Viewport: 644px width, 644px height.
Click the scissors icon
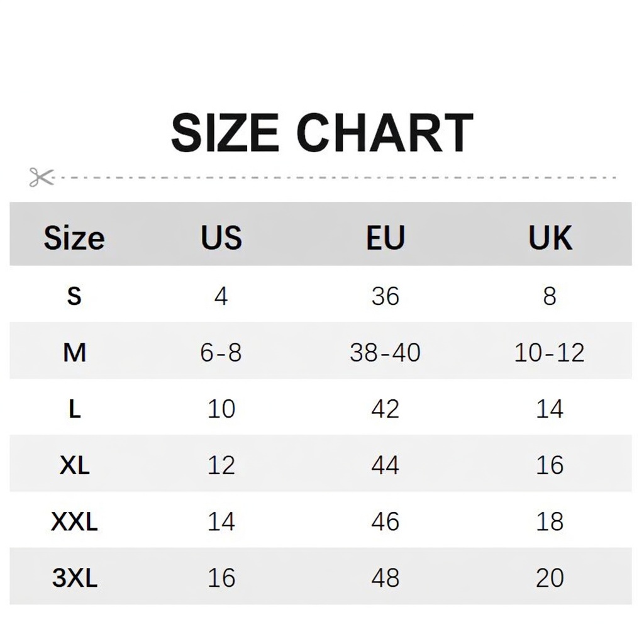click(x=42, y=177)
